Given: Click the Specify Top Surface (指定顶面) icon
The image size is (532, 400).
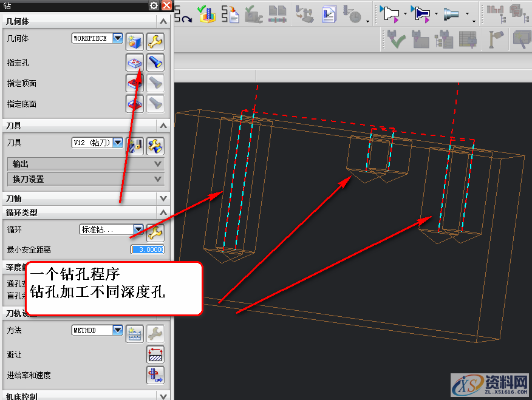Looking at the screenshot, I should [x=134, y=83].
